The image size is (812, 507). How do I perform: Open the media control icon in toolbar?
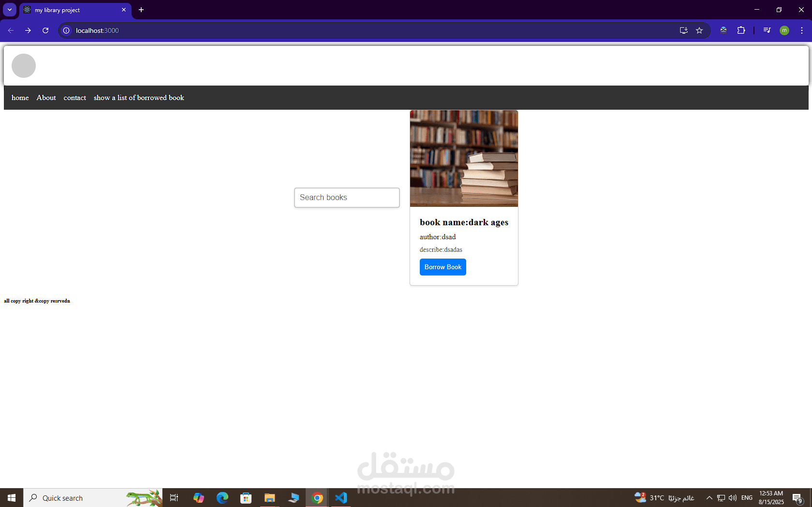[767, 30]
